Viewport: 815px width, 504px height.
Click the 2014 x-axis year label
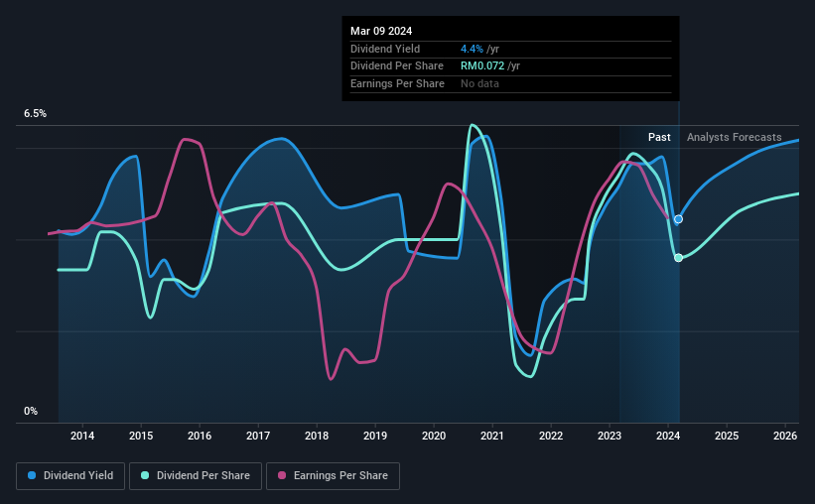(82, 436)
